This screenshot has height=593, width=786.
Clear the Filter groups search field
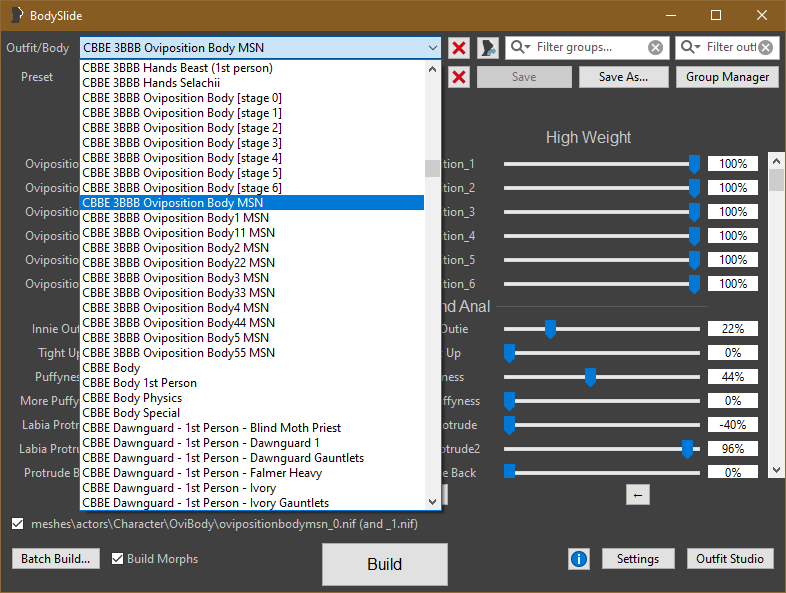point(655,48)
